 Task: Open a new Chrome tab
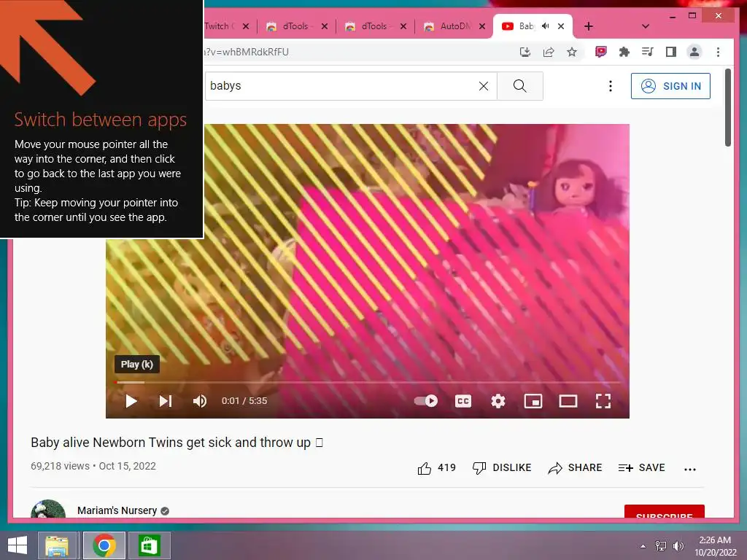point(589,26)
